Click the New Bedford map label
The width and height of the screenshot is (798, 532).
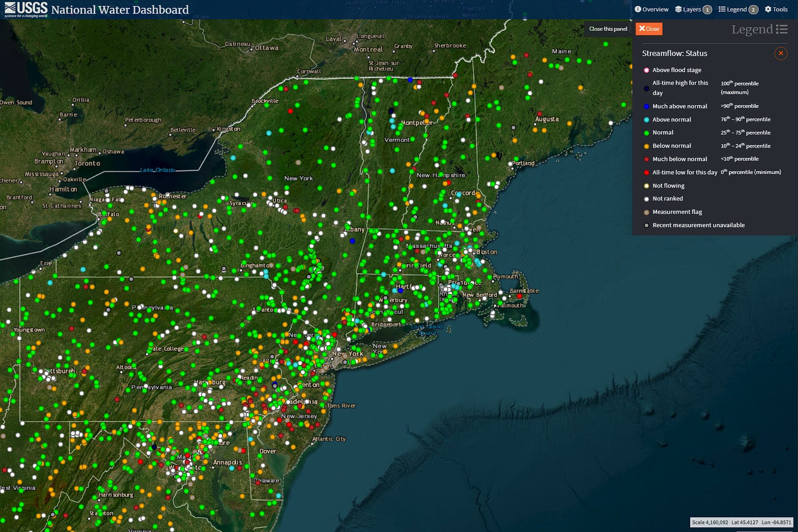(x=480, y=295)
